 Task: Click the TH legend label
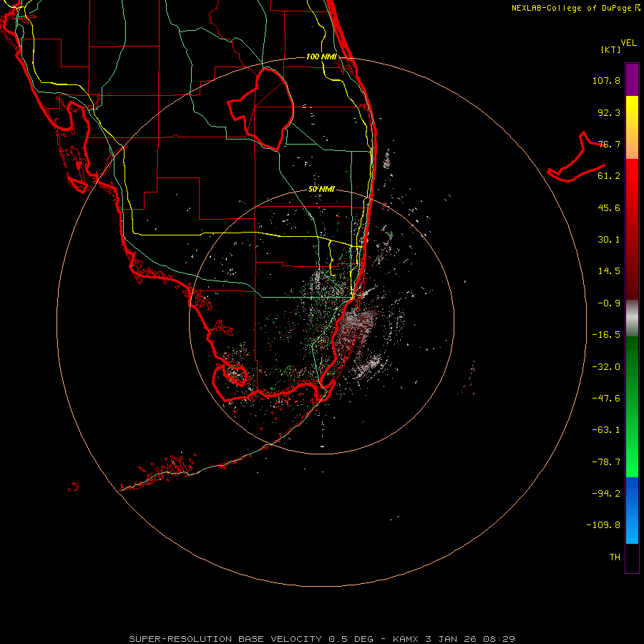point(615,557)
